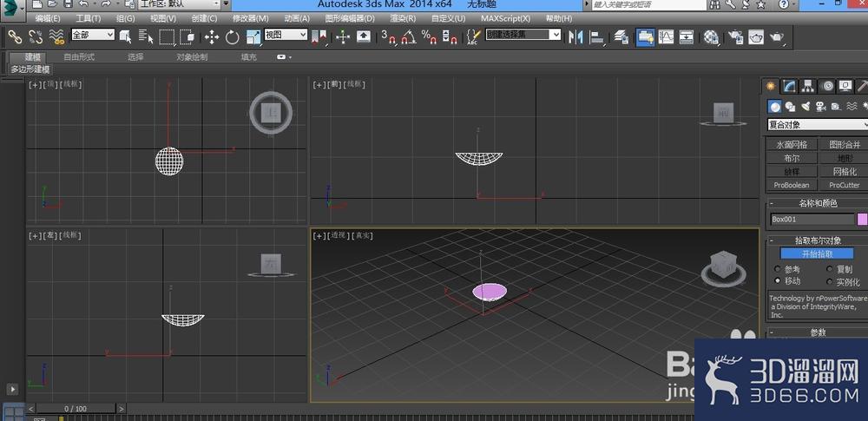868x421 pixels.
Task: Open Render Setup
Action: click(736, 37)
